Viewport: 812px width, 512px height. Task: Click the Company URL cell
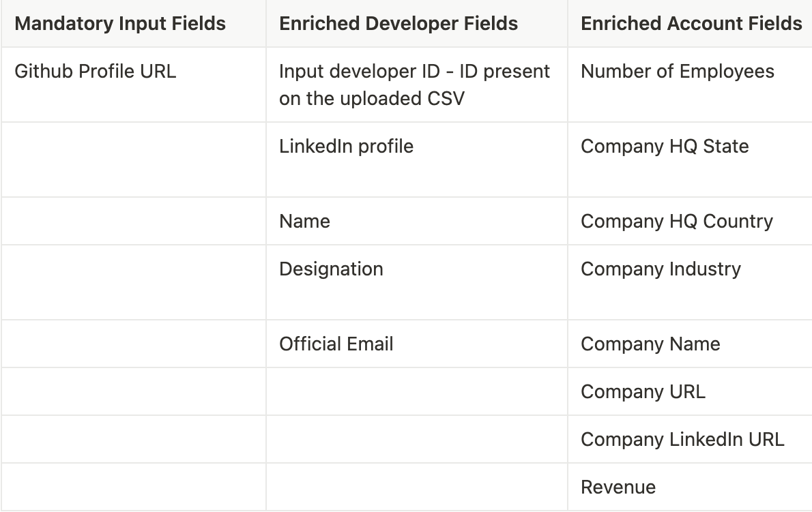coord(643,392)
